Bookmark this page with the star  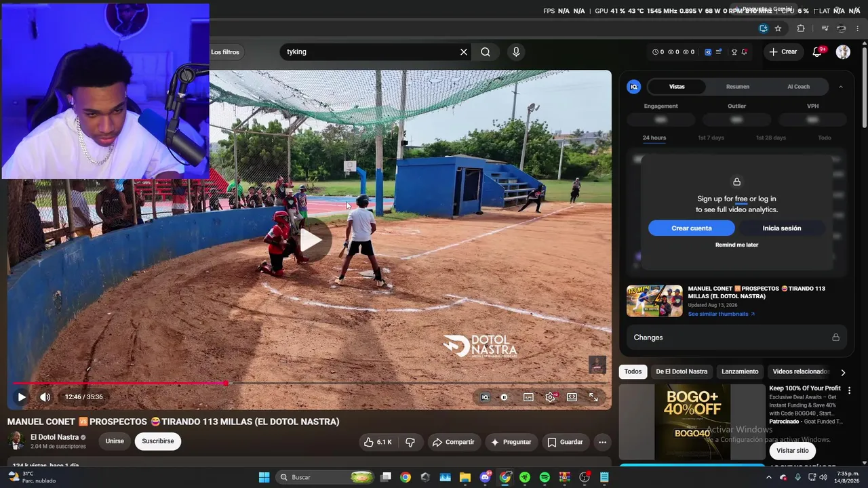pyautogui.click(x=778, y=28)
